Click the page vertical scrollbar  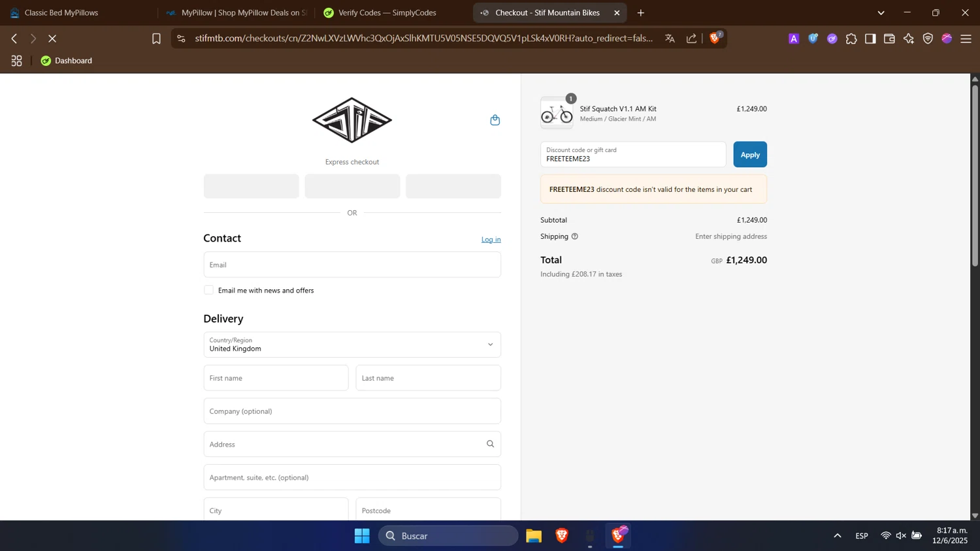point(975,175)
